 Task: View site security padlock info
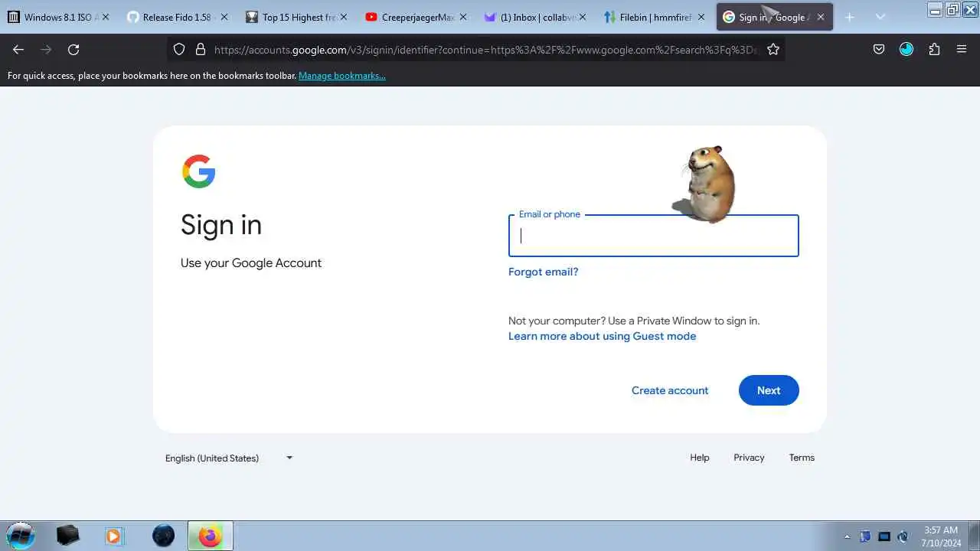click(201, 49)
